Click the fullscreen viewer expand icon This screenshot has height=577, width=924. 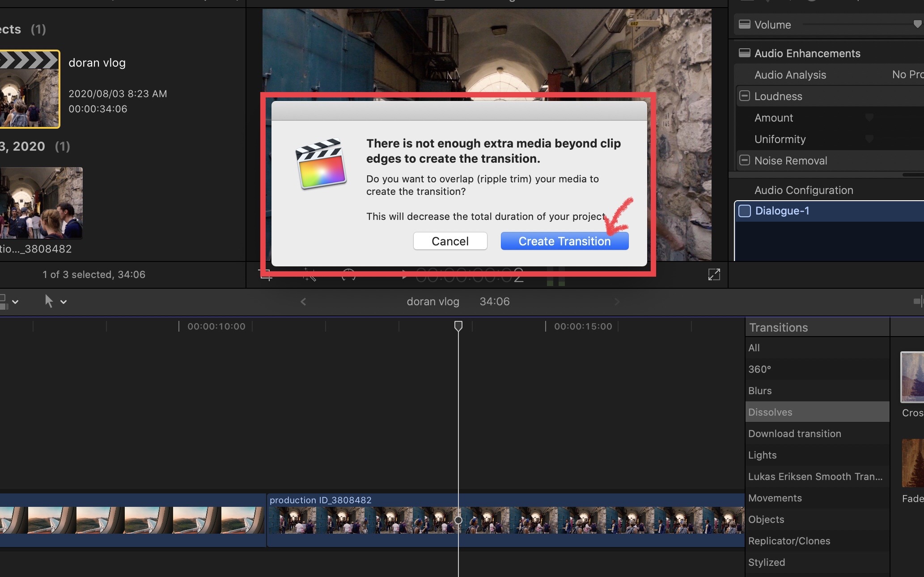tap(714, 274)
